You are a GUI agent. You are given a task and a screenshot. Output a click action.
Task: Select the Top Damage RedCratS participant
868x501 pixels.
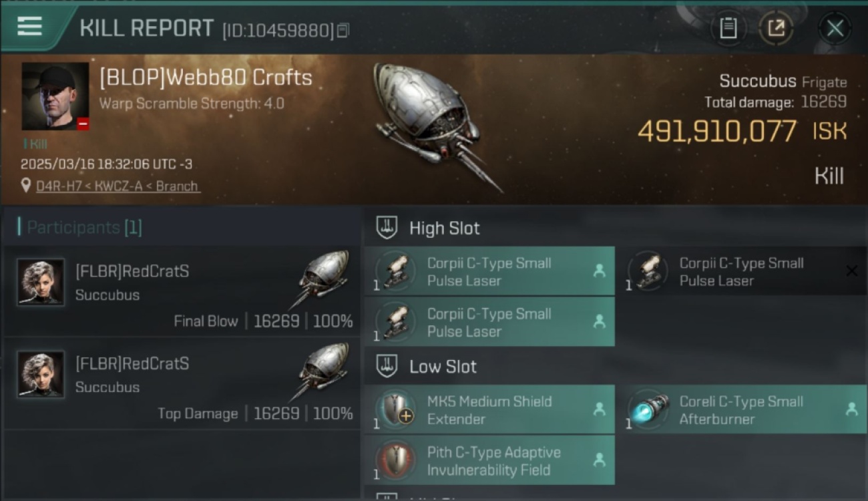coord(182,383)
